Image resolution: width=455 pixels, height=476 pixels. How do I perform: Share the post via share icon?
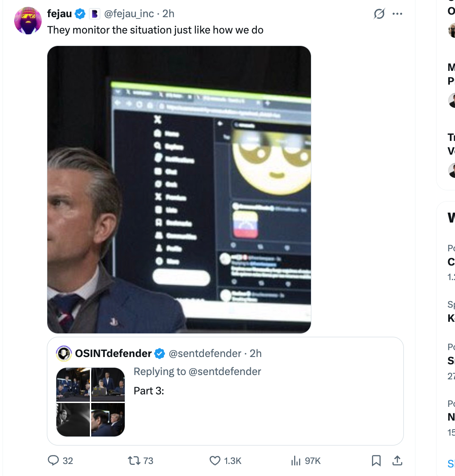[x=397, y=461]
